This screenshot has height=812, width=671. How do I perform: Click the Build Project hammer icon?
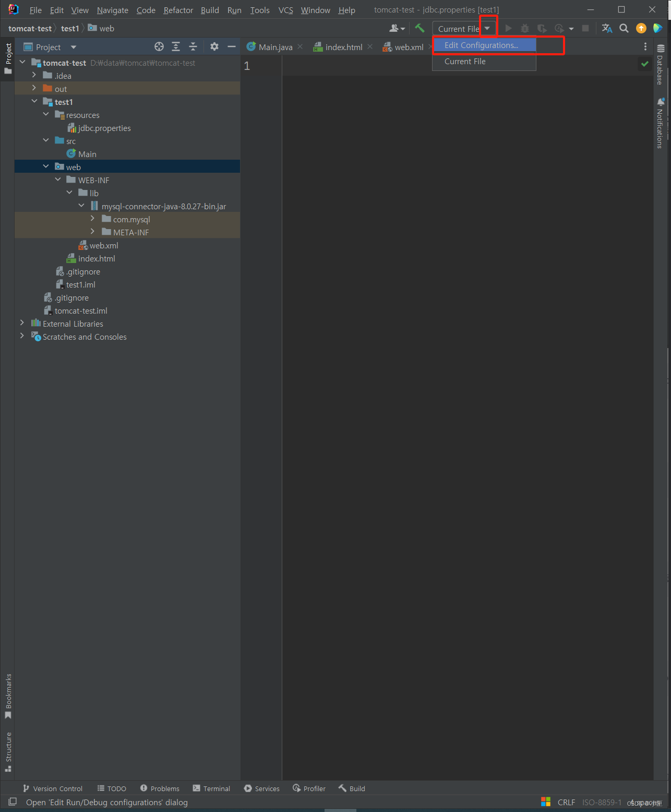click(420, 28)
